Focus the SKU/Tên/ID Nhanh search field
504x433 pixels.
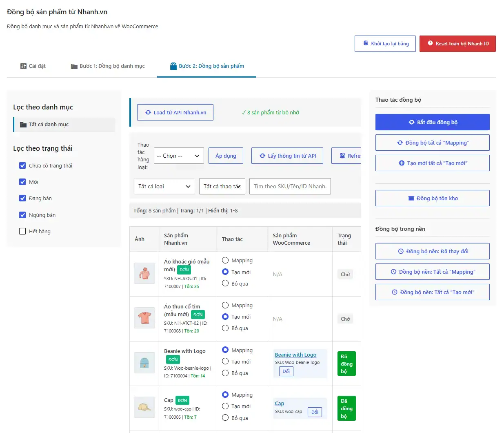pos(290,186)
